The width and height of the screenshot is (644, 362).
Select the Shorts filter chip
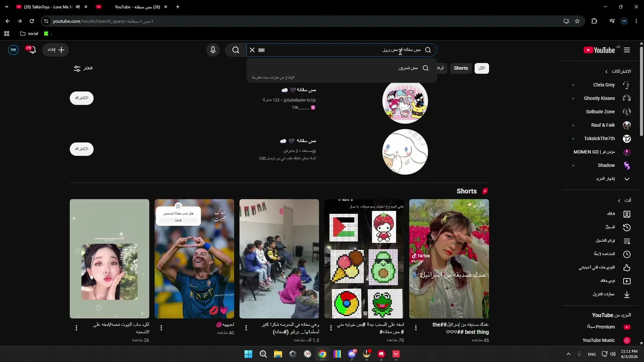coord(461,68)
